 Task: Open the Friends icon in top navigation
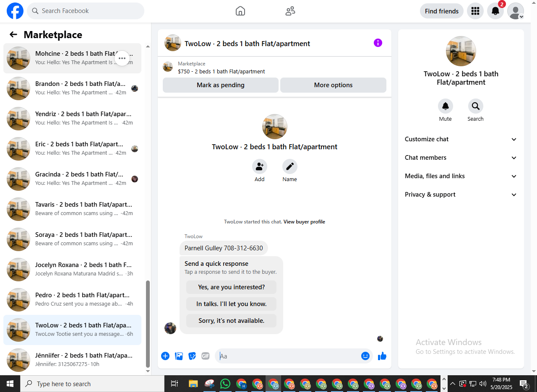point(290,11)
